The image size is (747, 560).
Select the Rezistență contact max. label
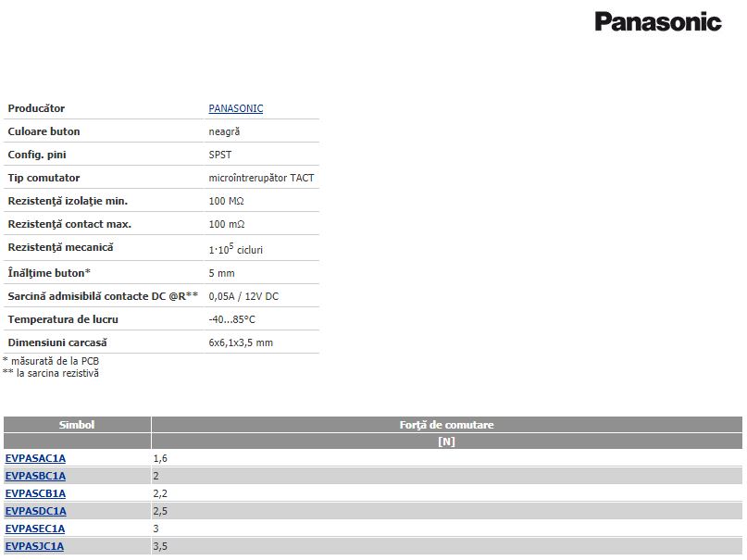[x=69, y=224]
